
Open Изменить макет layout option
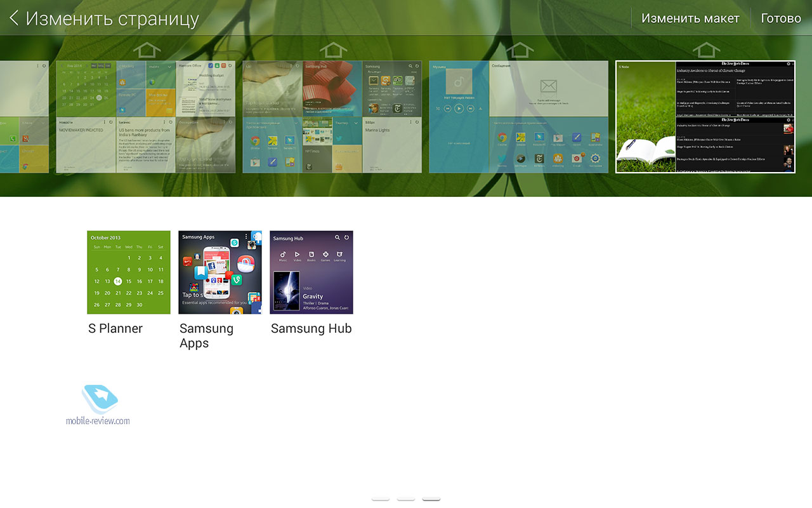[690, 18]
